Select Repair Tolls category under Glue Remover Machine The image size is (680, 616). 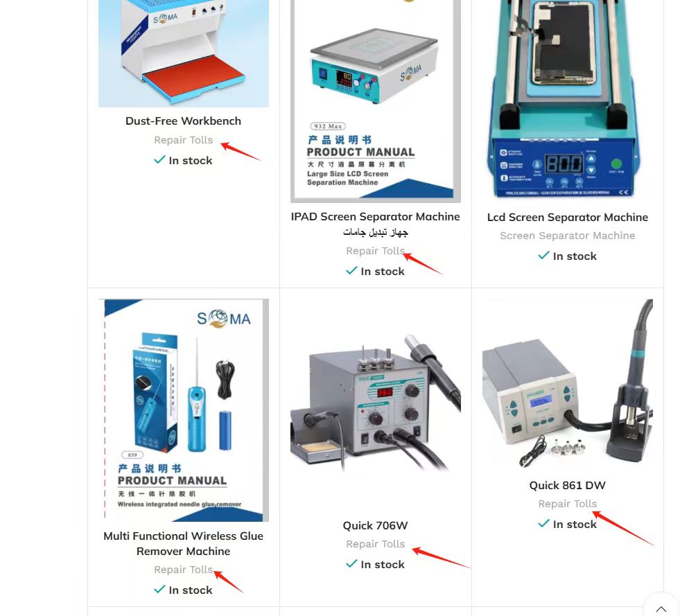point(184,570)
